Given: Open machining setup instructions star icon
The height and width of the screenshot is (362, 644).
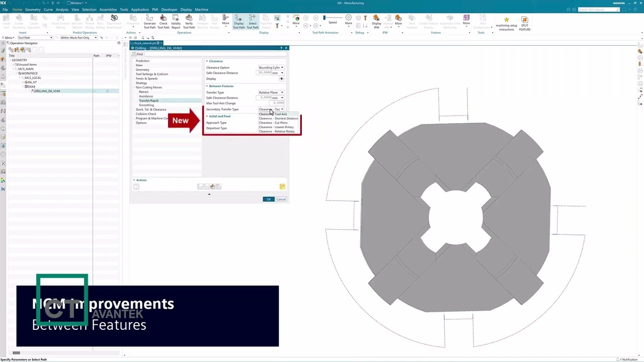Looking at the screenshot, I should (506, 20).
